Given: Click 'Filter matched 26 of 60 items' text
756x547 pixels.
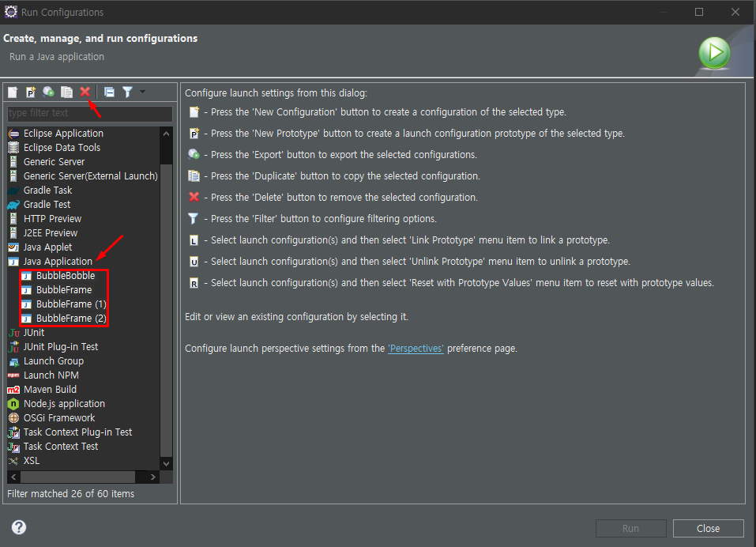Looking at the screenshot, I should pyautogui.click(x=71, y=494).
